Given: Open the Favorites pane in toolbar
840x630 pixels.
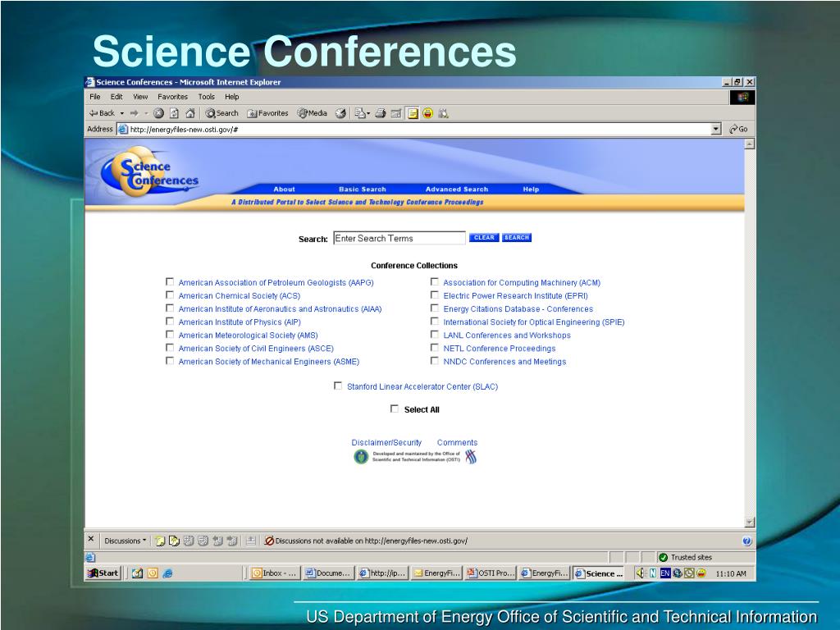Looking at the screenshot, I should point(267,113).
